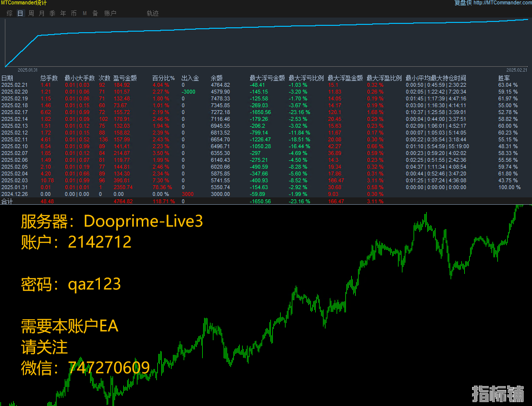532x406 pixels.
Task: Select the 年 yearly tab
Action: tap(63, 13)
